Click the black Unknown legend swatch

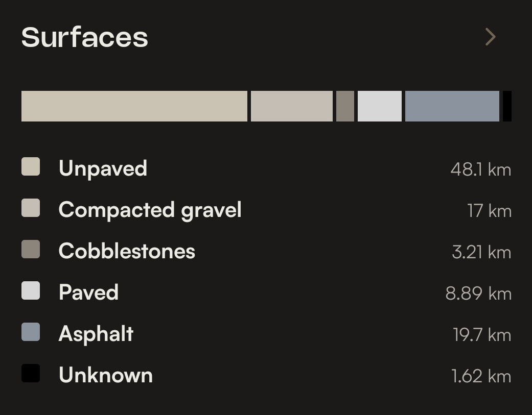coord(31,373)
